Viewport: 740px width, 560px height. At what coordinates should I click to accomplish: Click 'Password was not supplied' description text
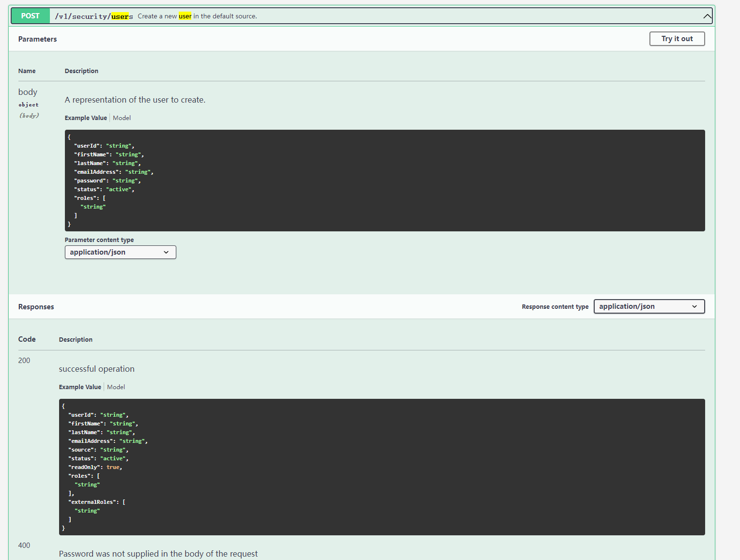tap(158, 554)
